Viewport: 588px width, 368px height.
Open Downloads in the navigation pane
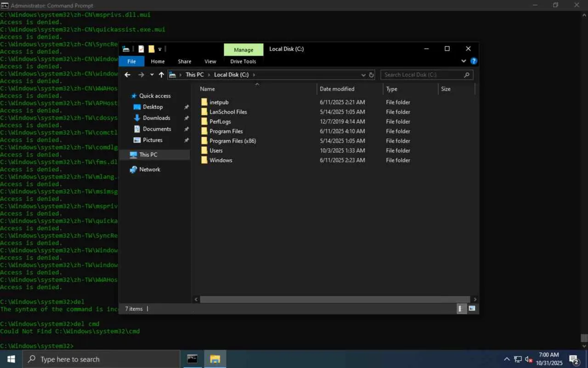pos(156,118)
